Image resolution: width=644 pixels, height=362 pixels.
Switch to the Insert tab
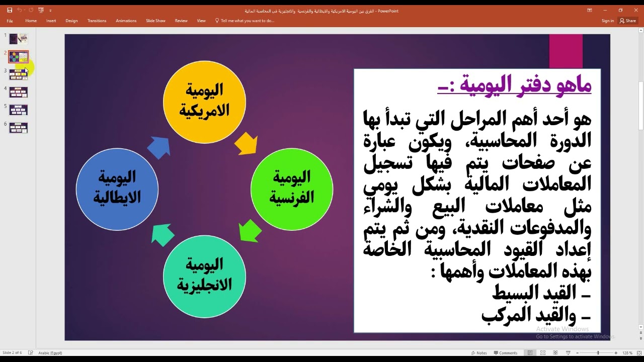pos(51,21)
